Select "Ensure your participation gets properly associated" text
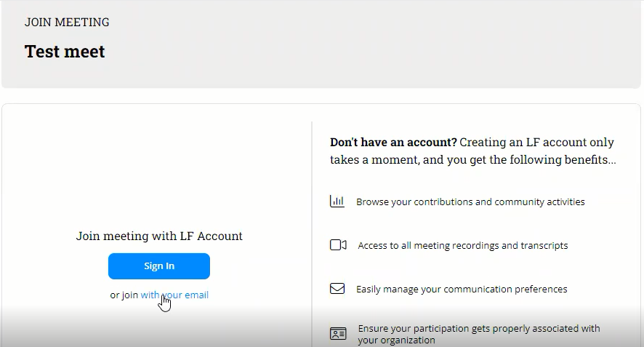644x347 pixels. 479,328
